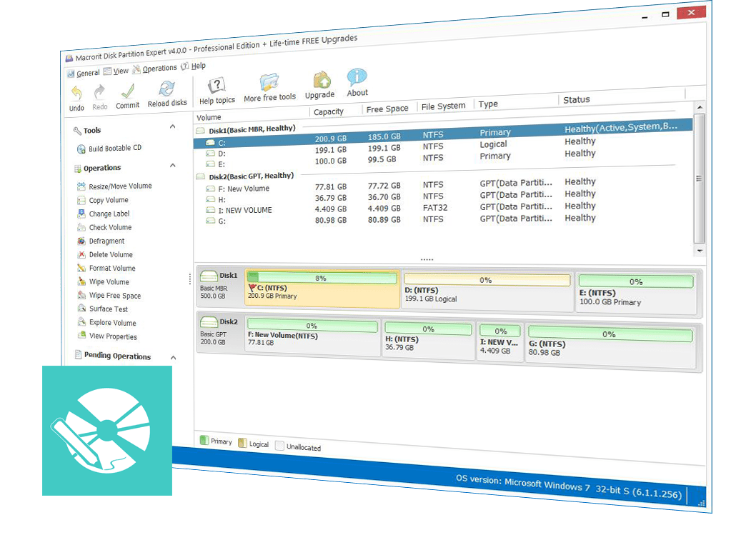Click the OS version status bar text
756x540 pixels.
[569, 486]
